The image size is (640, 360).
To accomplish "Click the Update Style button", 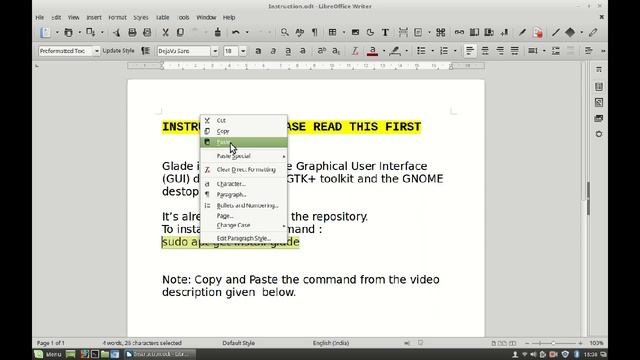I will [x=118, y=51].
